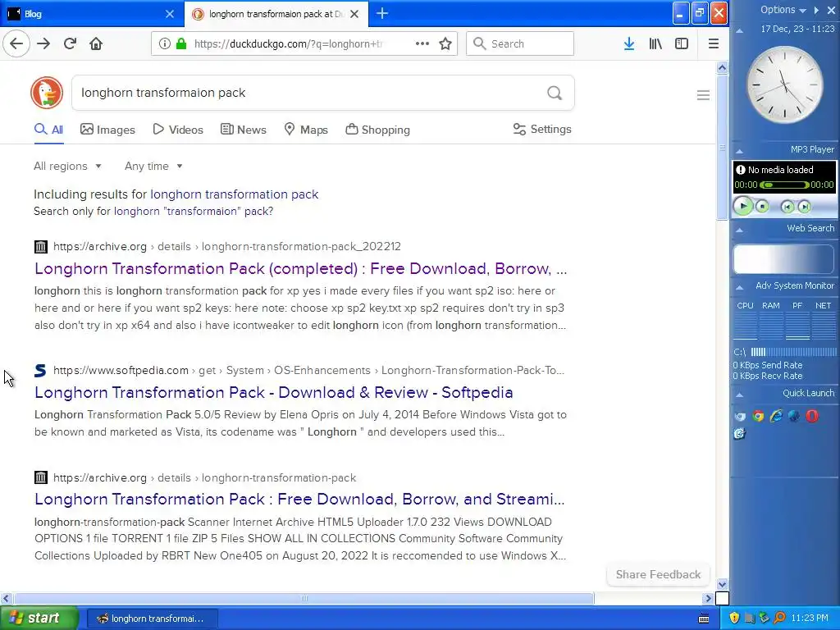Open the notepad-style icon under Quick Launch
Image resolution: width=840 pixels, height=630 pixels.
[740, 433]
